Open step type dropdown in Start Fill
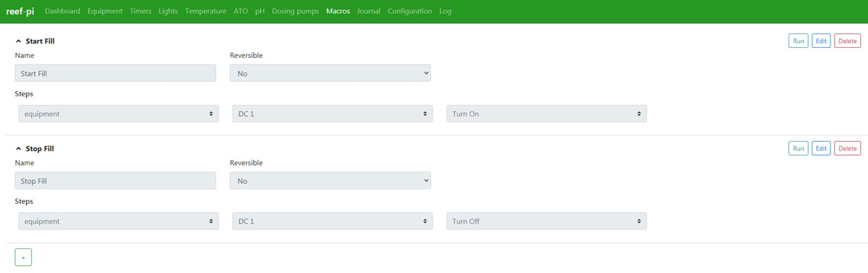 click(119, 114)
